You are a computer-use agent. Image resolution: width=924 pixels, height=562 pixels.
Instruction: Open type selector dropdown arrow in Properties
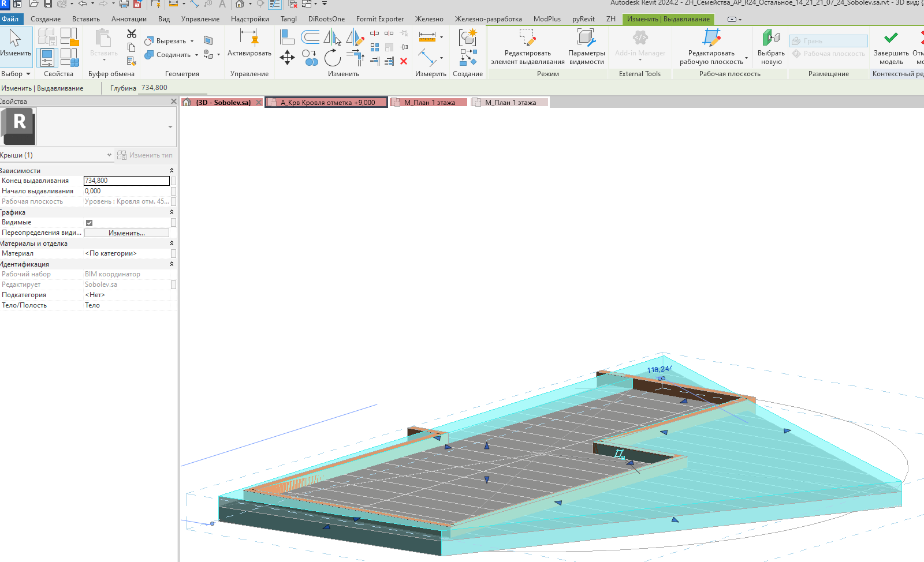(170, 127)
